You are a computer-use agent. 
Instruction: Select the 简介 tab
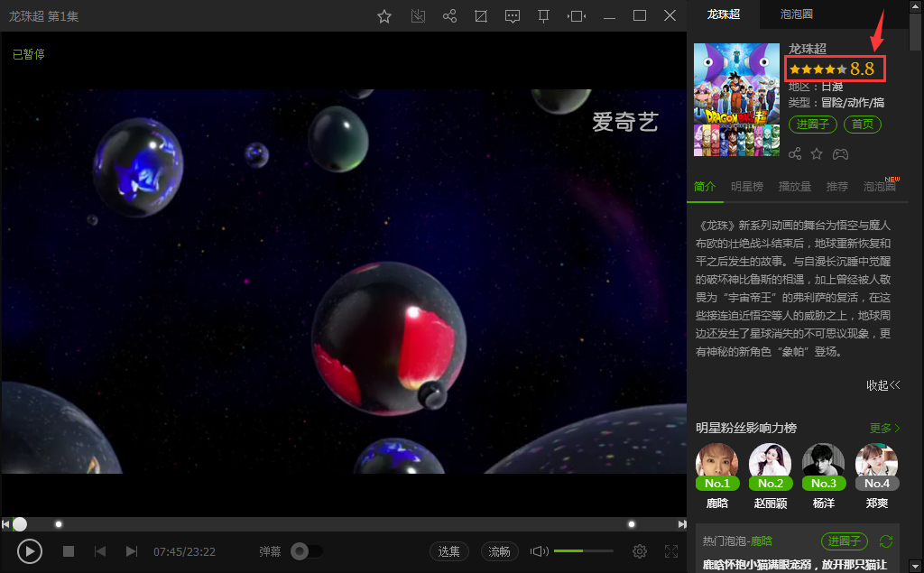[x=705, y=186]
